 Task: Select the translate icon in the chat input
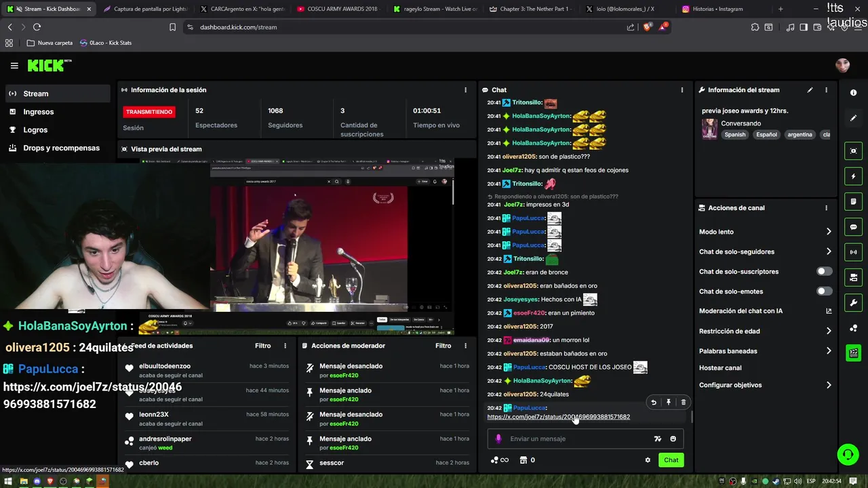(657, 439)
